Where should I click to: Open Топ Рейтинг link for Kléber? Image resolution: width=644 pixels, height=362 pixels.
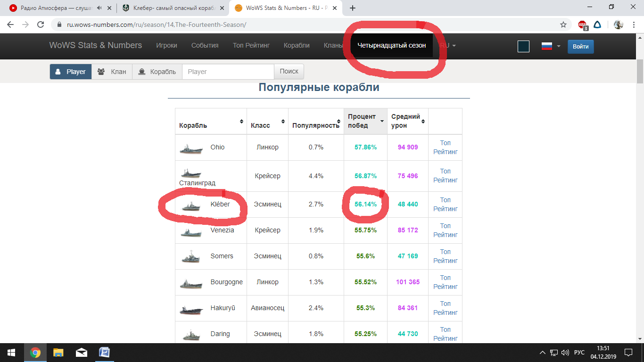446,205
